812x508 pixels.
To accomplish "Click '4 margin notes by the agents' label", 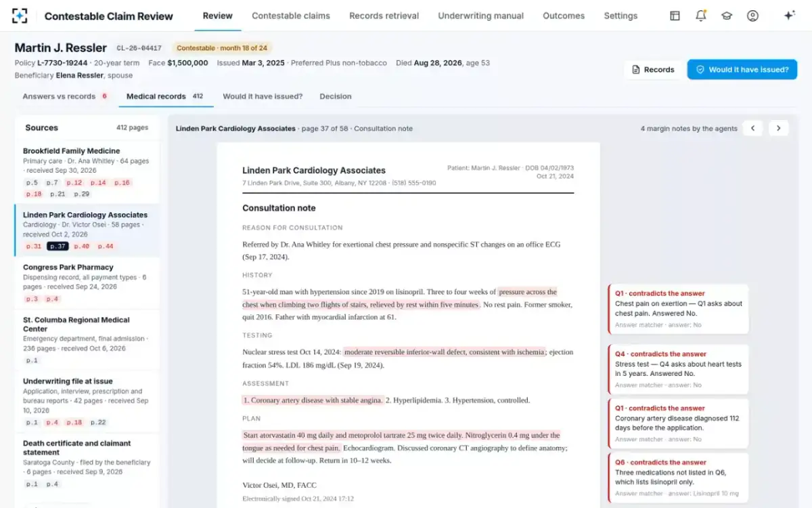I will [689, 129].
